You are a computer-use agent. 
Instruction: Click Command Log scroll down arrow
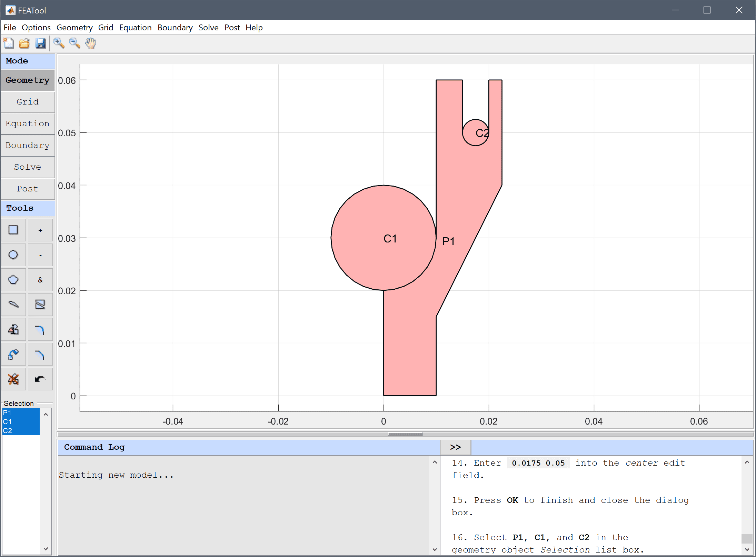(435, 549)
